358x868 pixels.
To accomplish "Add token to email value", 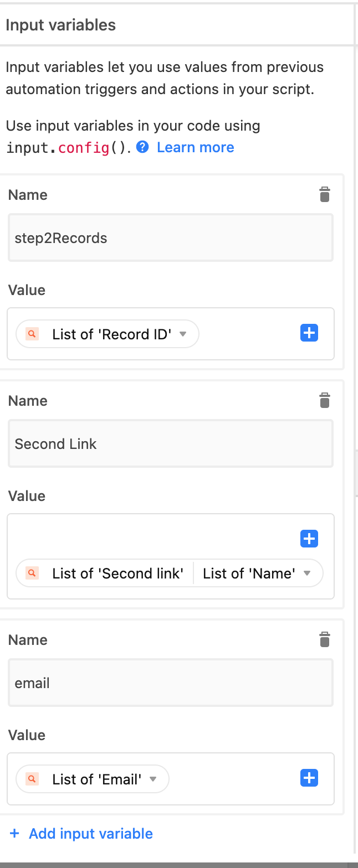I will tap(309, 778).
